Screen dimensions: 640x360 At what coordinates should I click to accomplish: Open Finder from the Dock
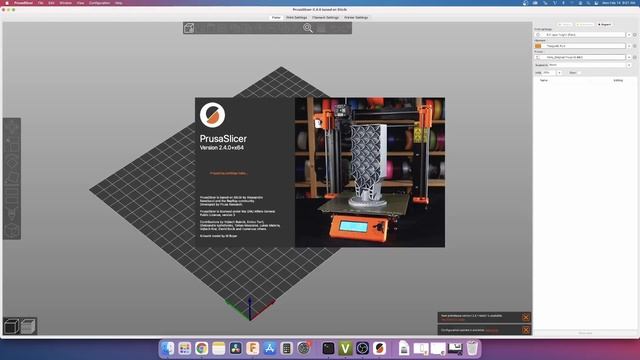tap(167, 348)
